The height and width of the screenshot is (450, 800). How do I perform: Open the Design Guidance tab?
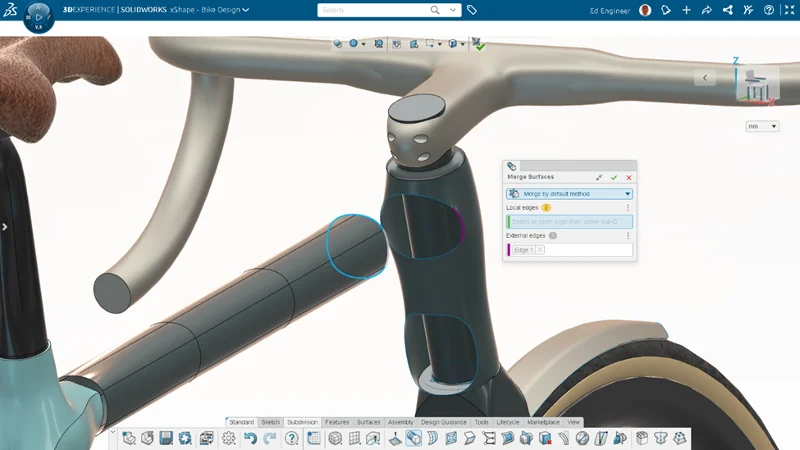click(x=443, y=422)
